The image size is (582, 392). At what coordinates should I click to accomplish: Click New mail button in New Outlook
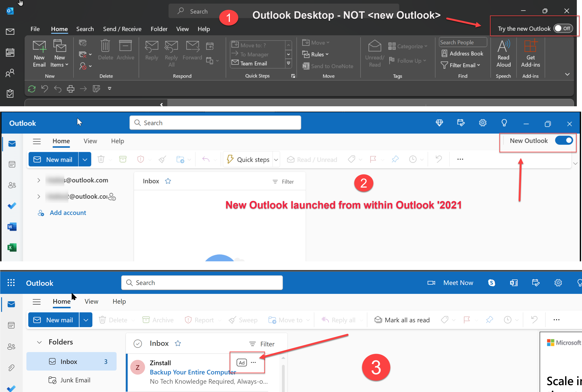tap(53, 159)
